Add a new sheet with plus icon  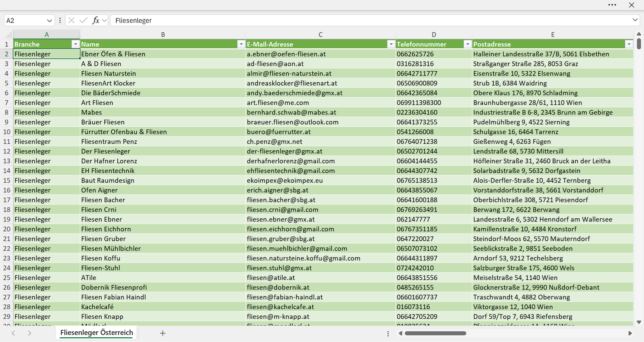[x=163, y=333]
